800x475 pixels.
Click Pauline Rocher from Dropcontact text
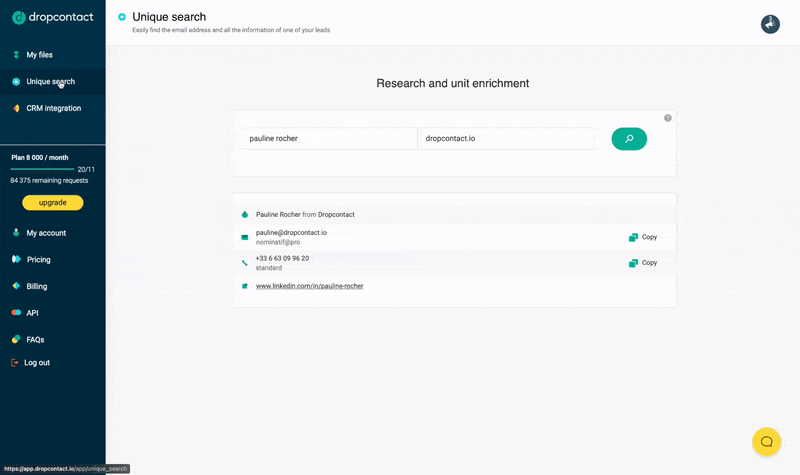tap(305, 215)
